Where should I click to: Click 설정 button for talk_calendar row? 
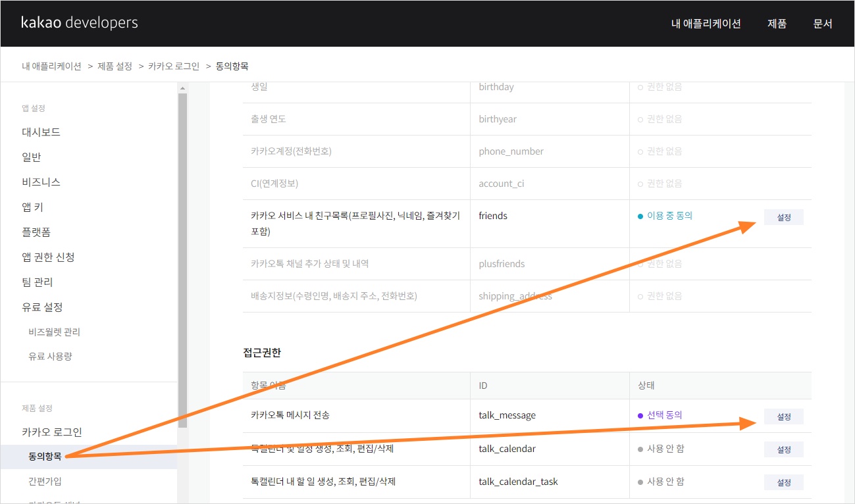click(784, 449)
